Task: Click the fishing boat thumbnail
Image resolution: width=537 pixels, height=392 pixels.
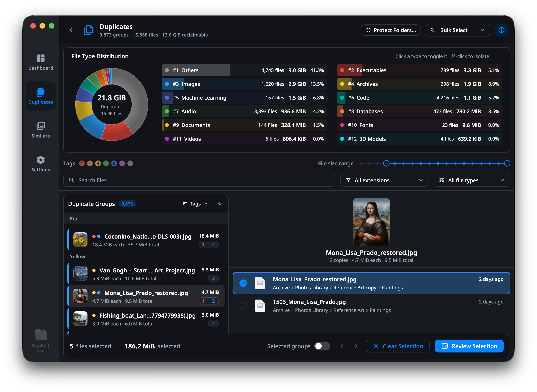Action: 80,319
